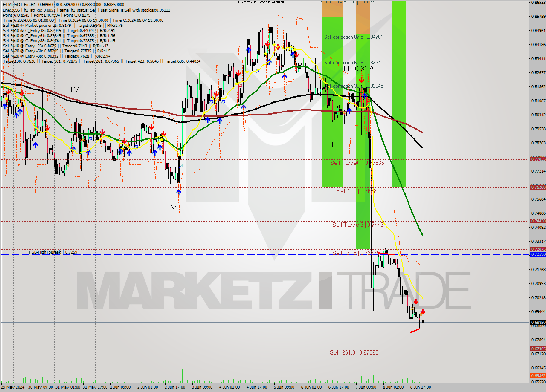Screen dimensions: 546x392
Task: Click 'Sell correction 87.5 | 0.84761' label
Action: click(353, 37)
